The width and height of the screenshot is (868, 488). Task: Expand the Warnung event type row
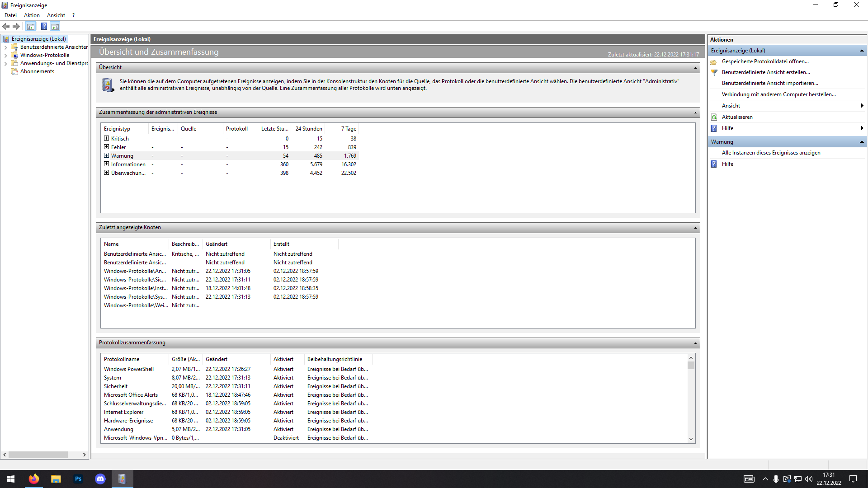(107, 155)
